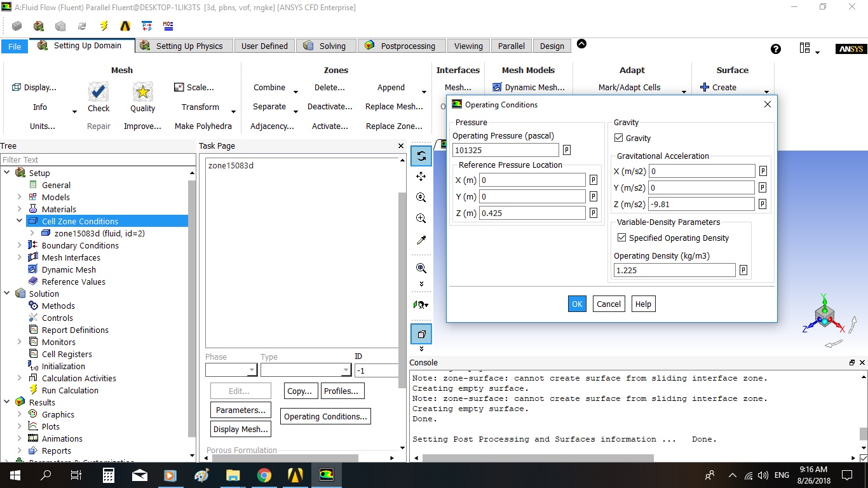Toggle parameter P button for Reference X (m)

(593, 180)
